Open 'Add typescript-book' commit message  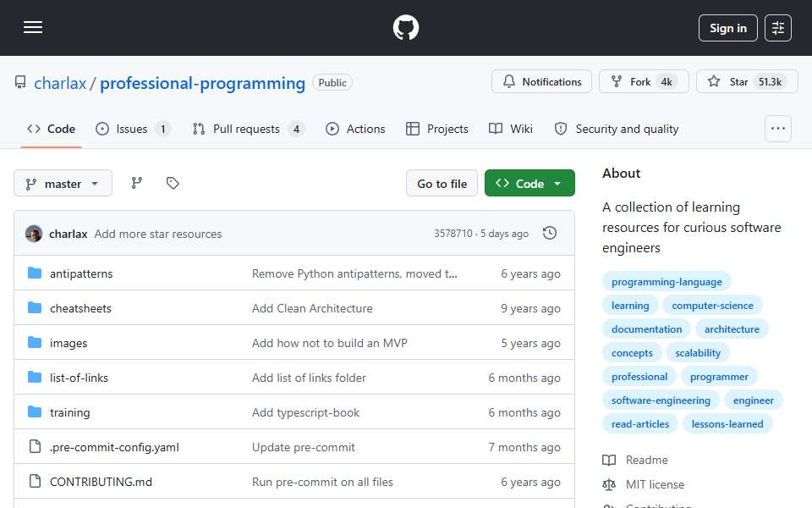pyautogui.click(x=305, y=412)
